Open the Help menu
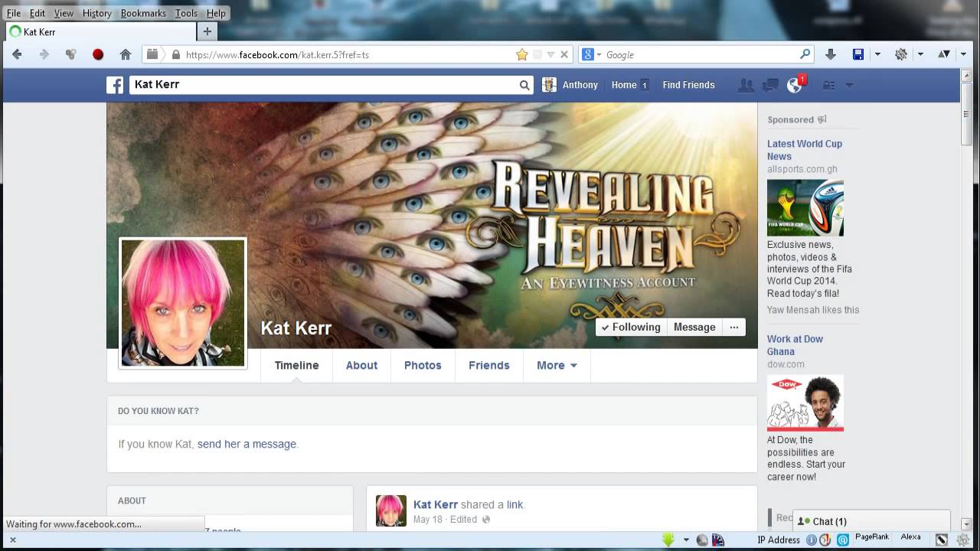Image resolution: width=980 pixels, height=551 pixels. point(216,13)
